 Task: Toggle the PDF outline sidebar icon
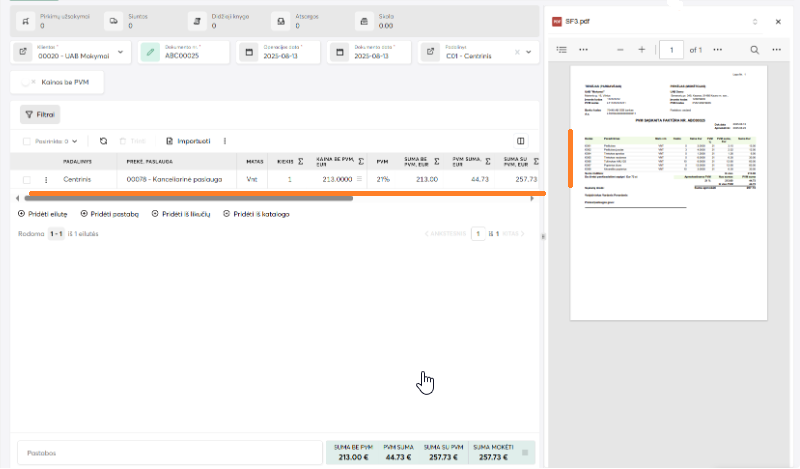pos(562,49)
